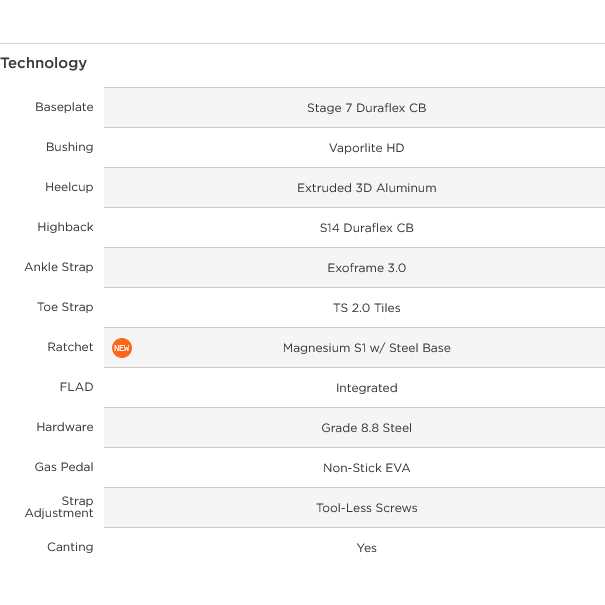
Task: Click the Non-Stick EVA value
Action: click(x=367, y=468)
